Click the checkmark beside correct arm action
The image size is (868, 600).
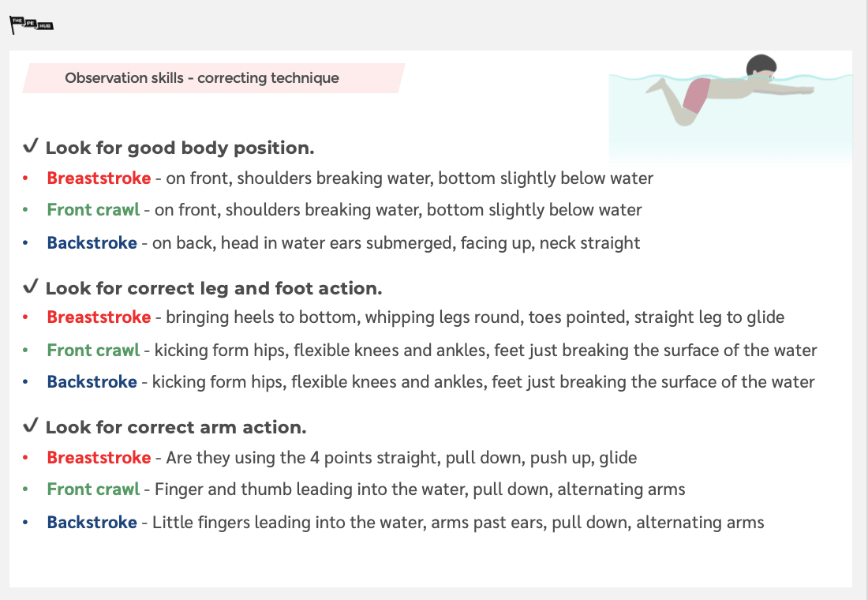[32, 426]
